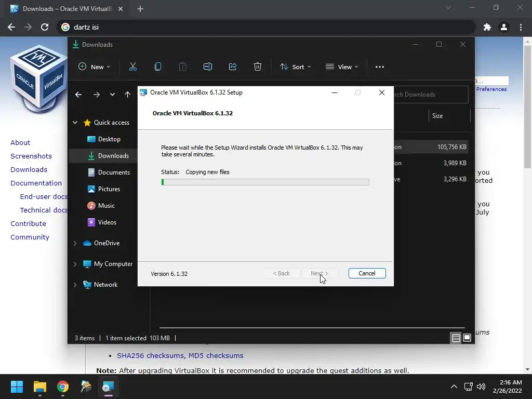This screenshot has width=532, height=399.
Task: Open the SHA256 checksums link
Action: (150, 355)
